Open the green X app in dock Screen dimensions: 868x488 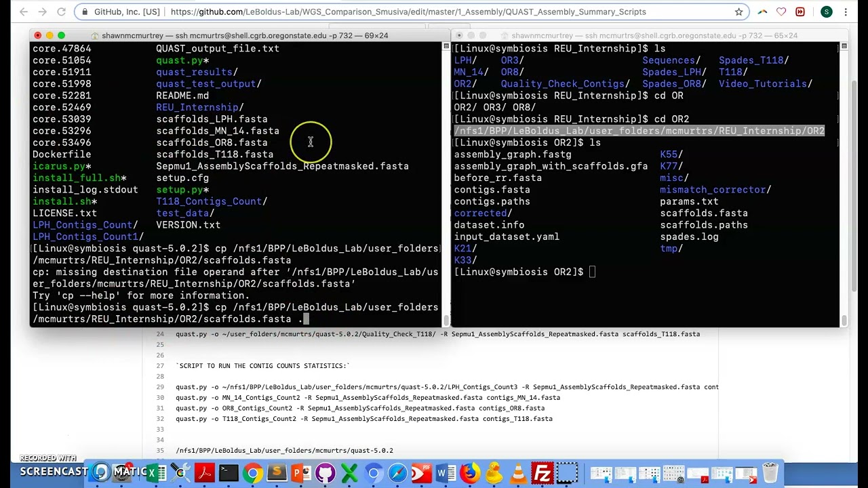pos(349,472)
